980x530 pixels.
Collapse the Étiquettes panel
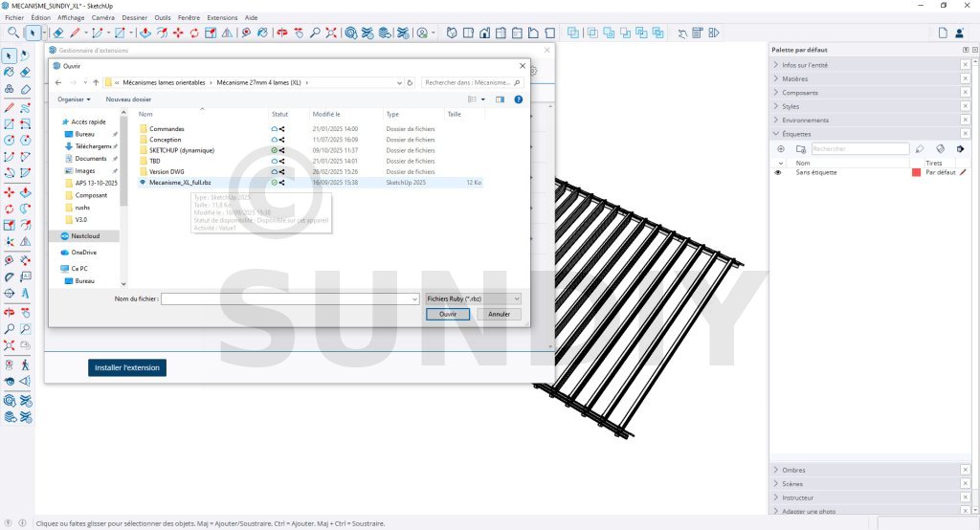(796, 134)
